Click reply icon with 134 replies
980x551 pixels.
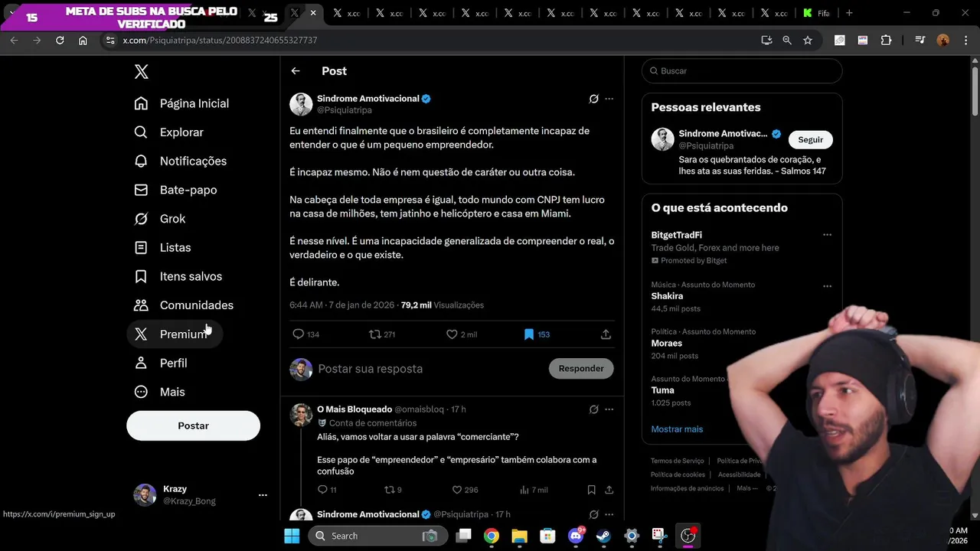pos(299,334)
